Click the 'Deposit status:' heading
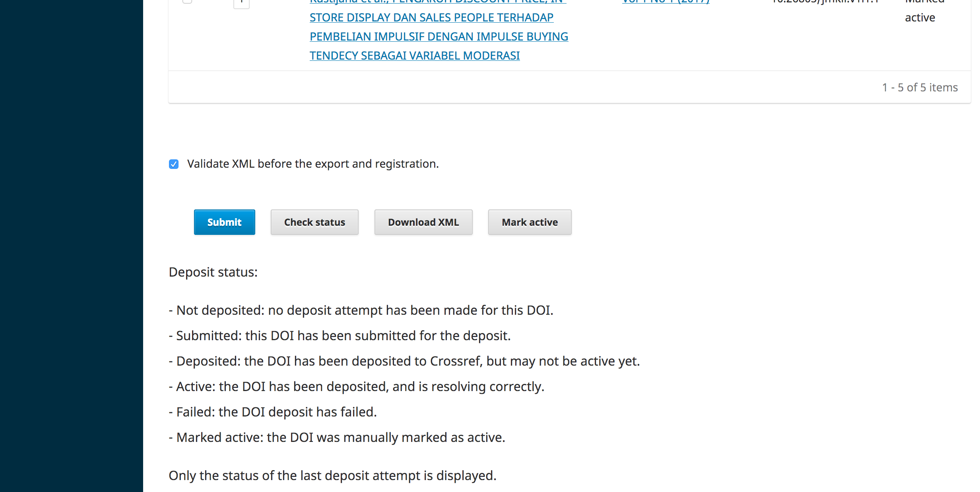 (213, 272)
